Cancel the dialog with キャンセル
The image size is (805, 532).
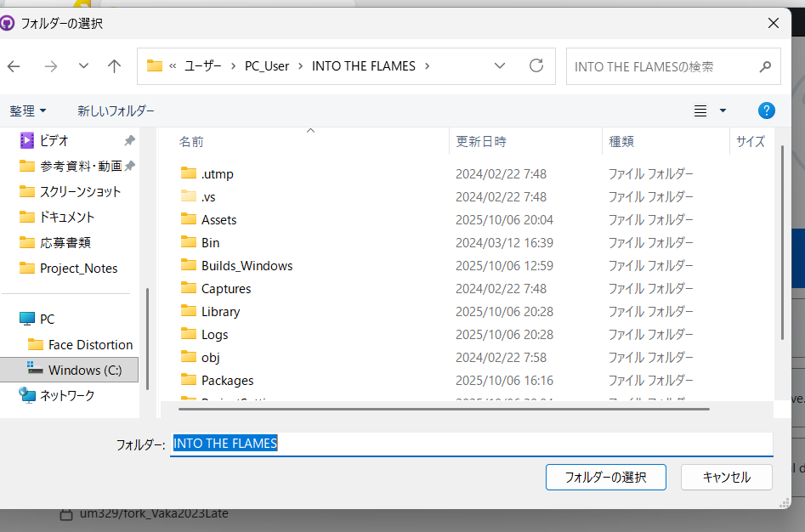pyautogui.click(x=727, y=477)
